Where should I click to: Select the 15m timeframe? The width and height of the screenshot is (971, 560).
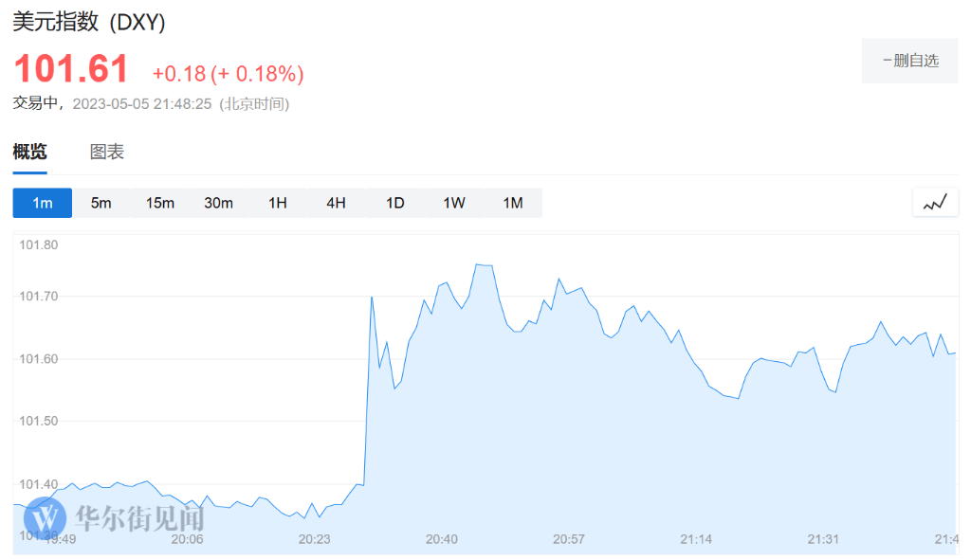(x=160, y=202)
